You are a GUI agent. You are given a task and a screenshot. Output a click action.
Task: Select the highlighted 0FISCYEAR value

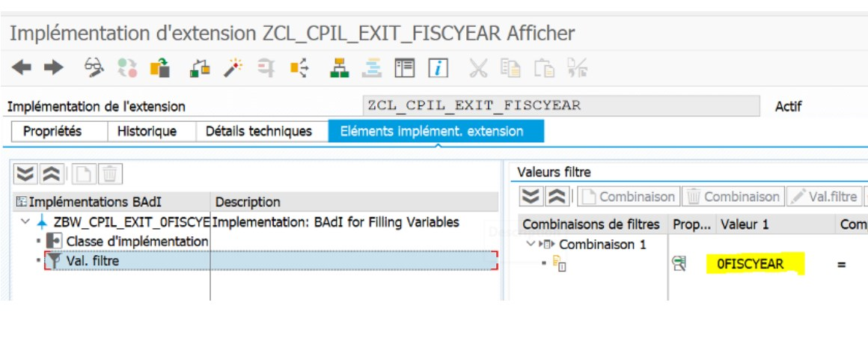750,265
